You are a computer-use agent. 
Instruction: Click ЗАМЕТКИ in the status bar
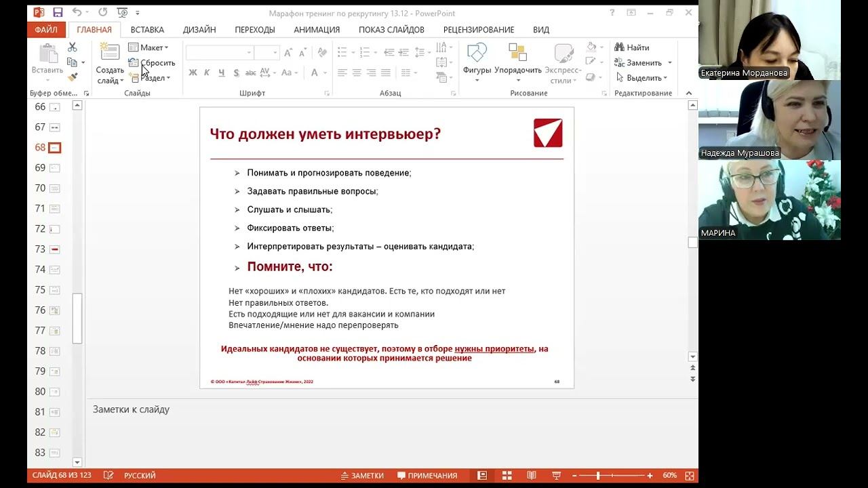tap(362, 476)
